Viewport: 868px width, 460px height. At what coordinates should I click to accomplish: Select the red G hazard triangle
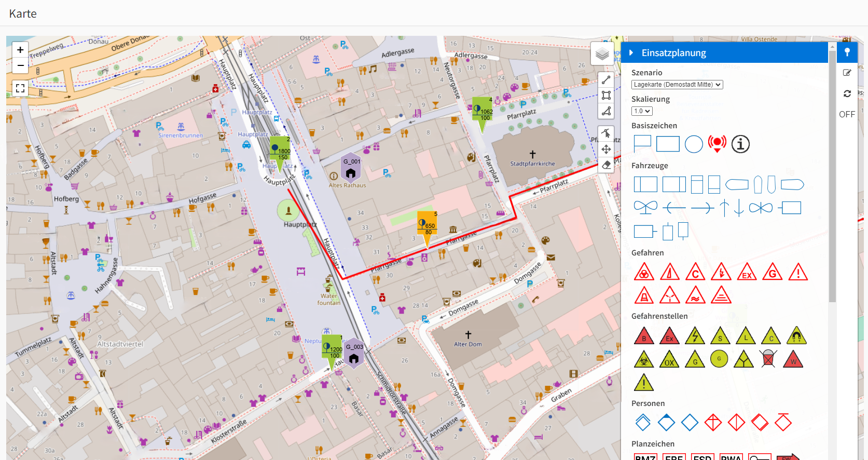pyautogui.click(x=773, y=272)
